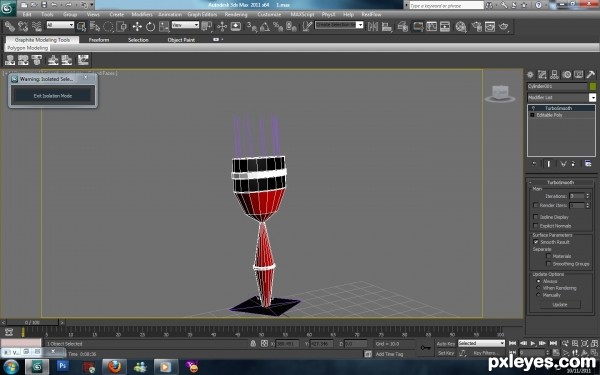Click the Iterations spinner arrows

tap(588, 196)
